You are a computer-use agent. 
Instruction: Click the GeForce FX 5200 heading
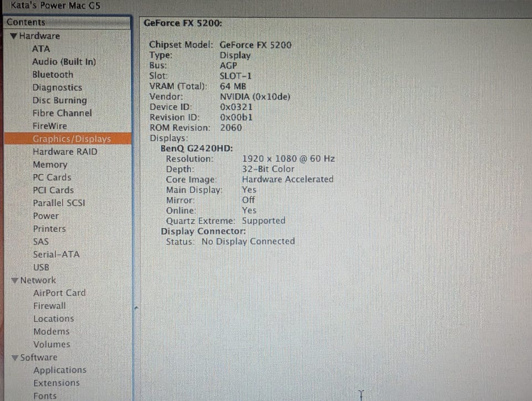coord(183,23)
